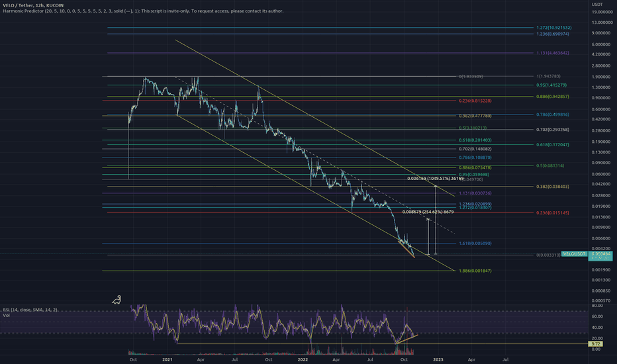Click the USDT currency label on price axis
This screenshot has height=364, width=617.
tap(597, 5)
